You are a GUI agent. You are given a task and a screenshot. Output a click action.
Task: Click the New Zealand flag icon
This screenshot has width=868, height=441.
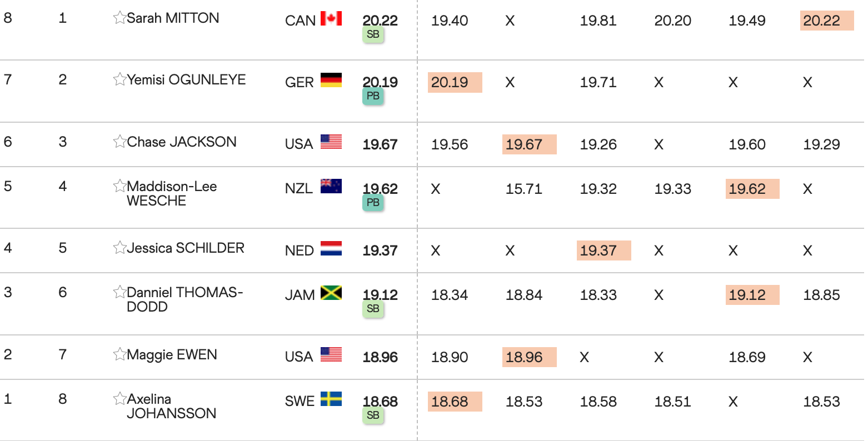(x=331, y=187)
